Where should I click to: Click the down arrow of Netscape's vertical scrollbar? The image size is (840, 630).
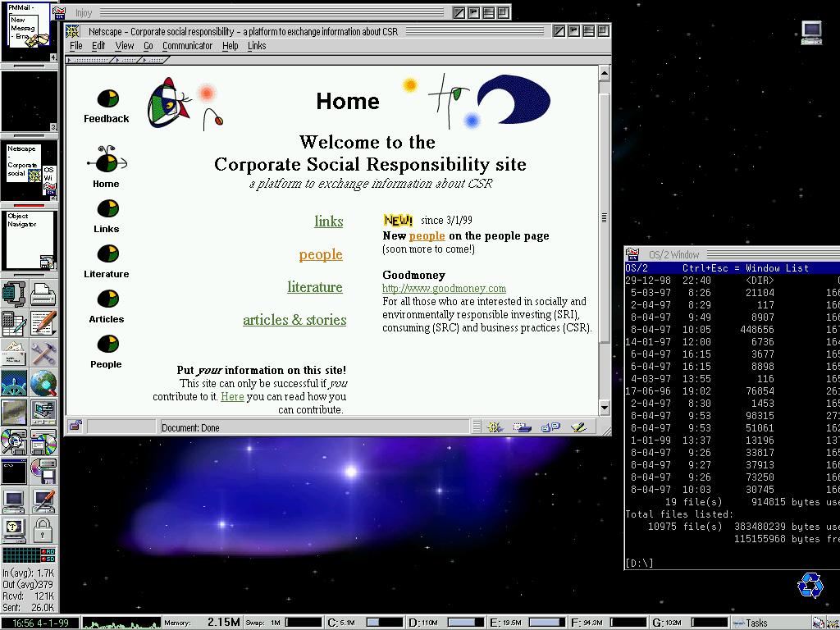pyautogui.click(x=605, y=408)
